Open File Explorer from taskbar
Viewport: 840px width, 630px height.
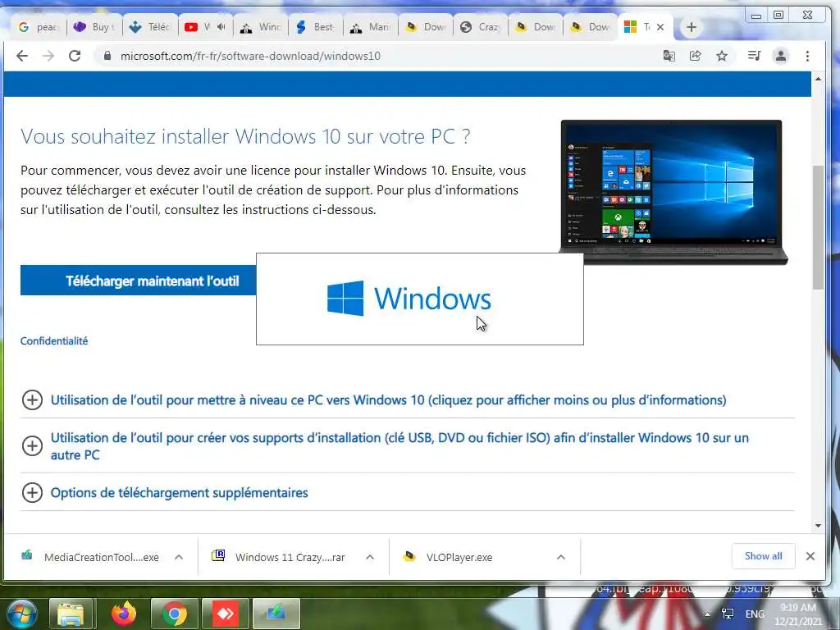[71, 614]
